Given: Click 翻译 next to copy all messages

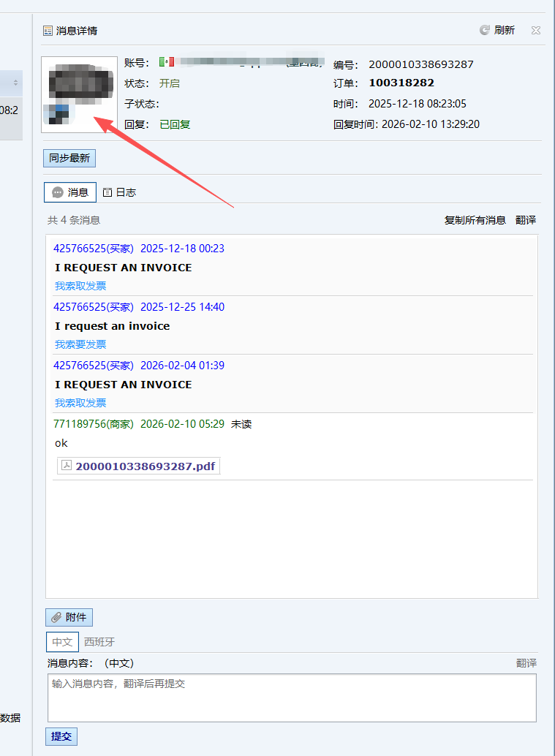Looking at the screenshot, I should pos(526,220).
